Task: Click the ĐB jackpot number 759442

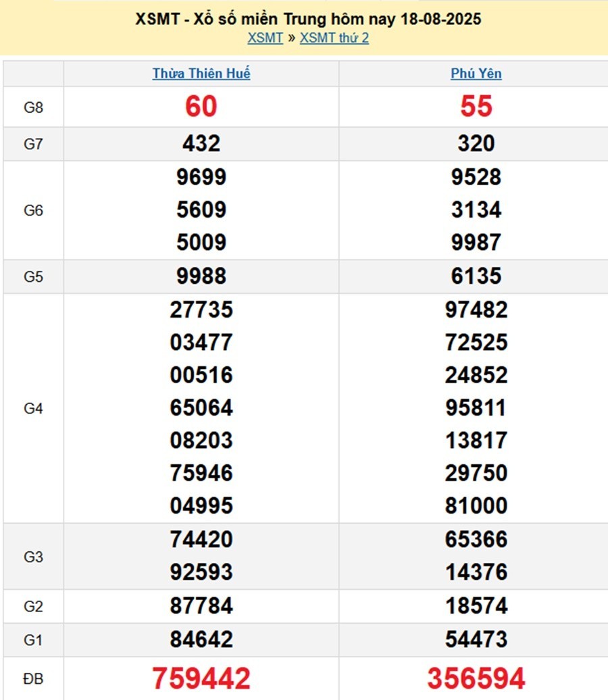Action: tap(201, 678)
